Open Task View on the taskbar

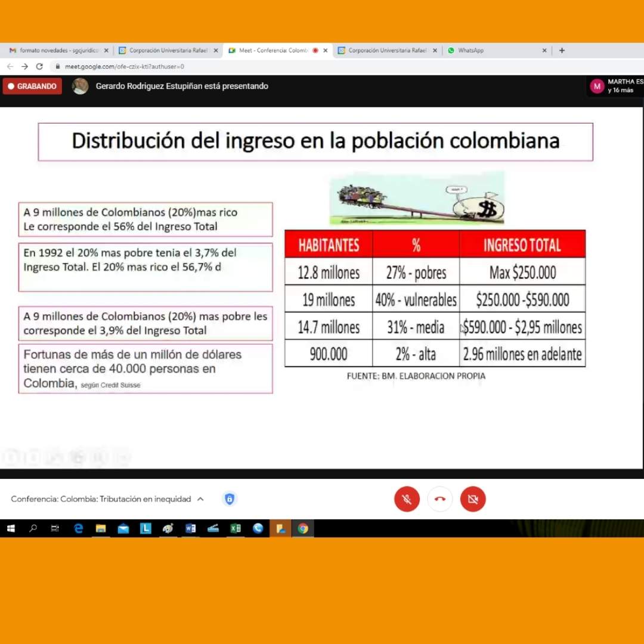(x=55, y=528)
